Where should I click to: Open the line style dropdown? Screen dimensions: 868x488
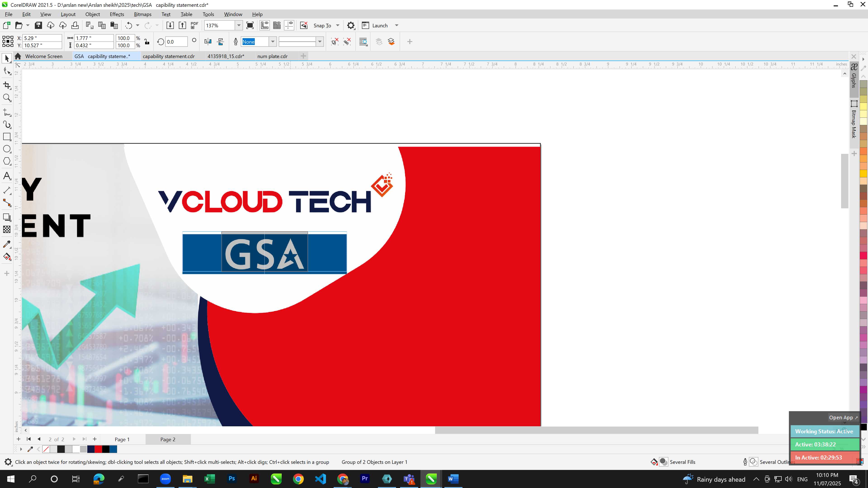click(320, 41)
